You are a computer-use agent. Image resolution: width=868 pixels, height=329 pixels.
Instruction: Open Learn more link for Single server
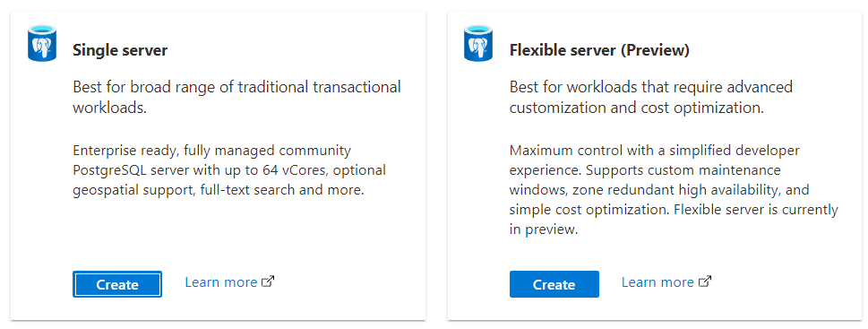click(220, 281)
